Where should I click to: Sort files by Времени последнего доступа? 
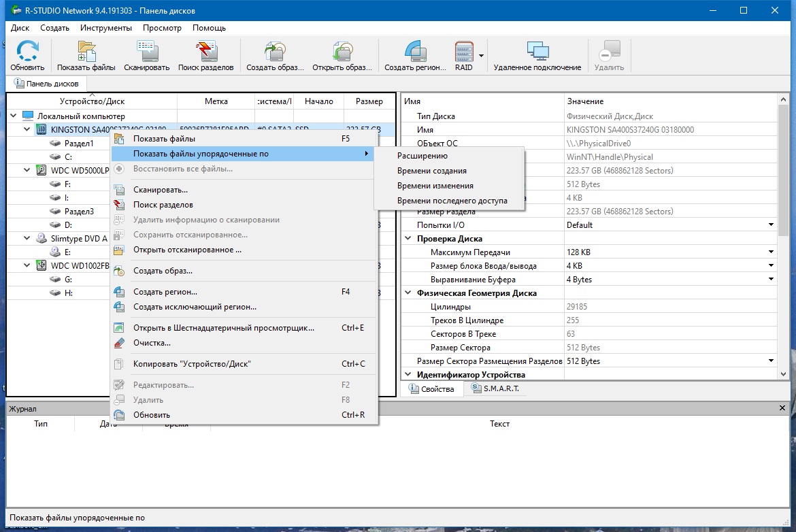[x=449, y=201]
